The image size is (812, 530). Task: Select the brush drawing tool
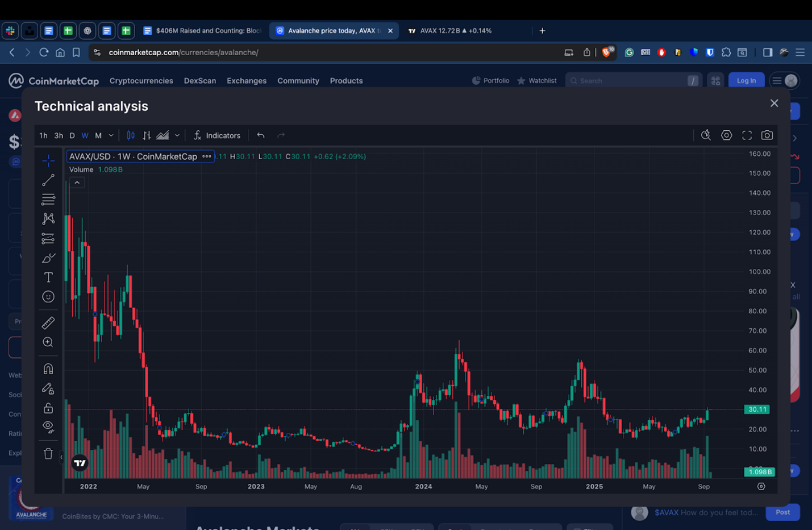pyautogui.click(x=48, y=258)
